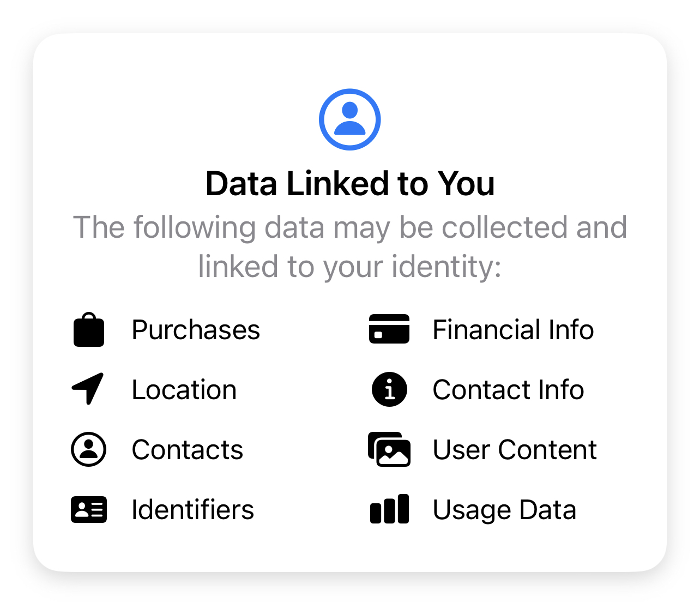Select the Financial Info credit card icon

click(x=389, y=329)
